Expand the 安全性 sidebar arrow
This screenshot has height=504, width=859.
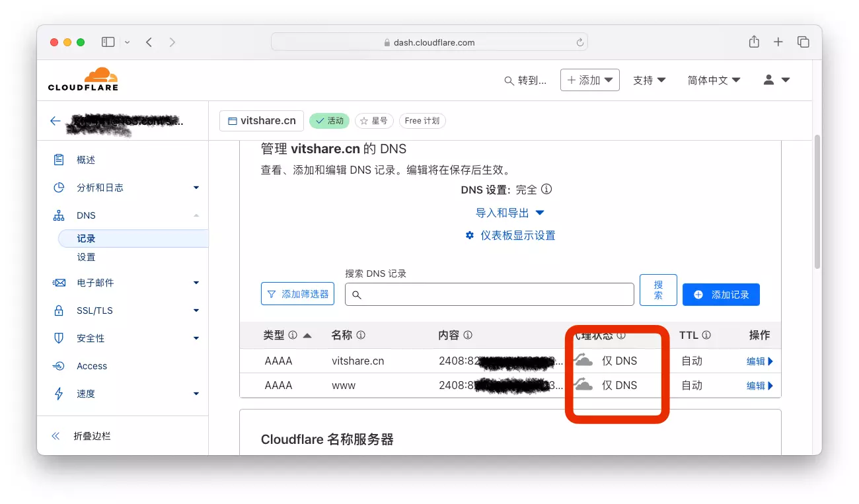click(196, 338)
